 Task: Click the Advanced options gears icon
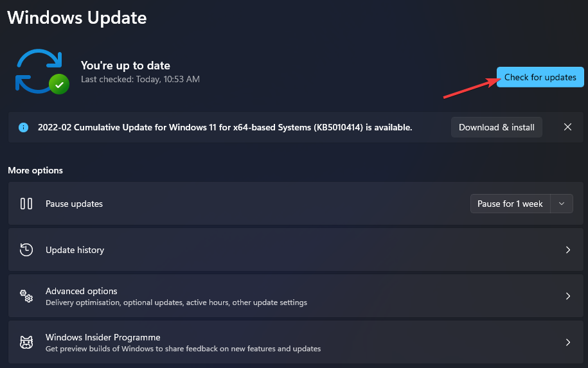26,296
